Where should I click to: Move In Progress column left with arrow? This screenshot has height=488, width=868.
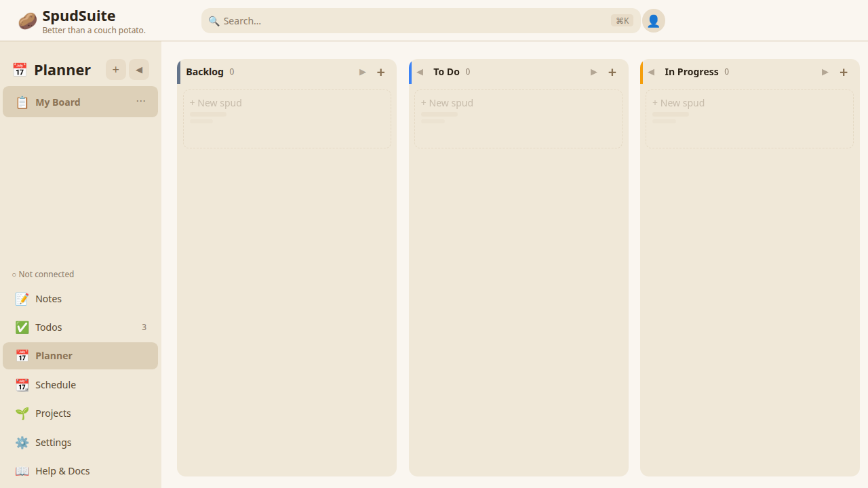651,73
